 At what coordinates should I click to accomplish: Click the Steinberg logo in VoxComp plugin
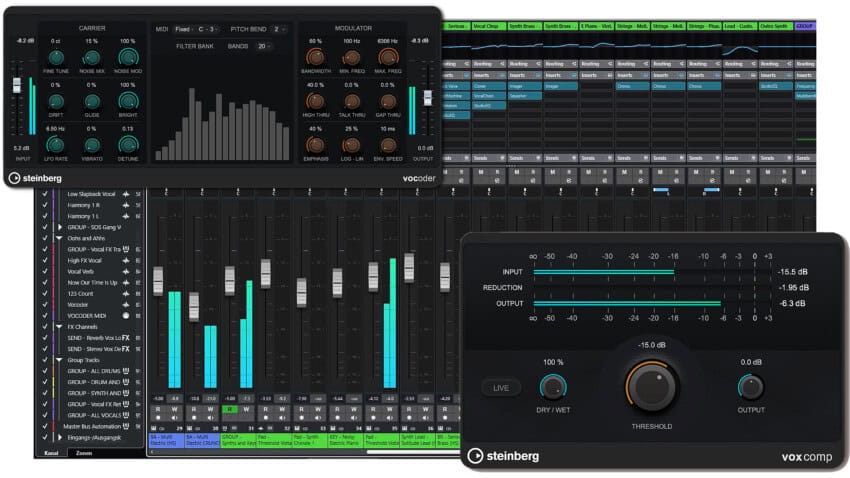[504, 456]
